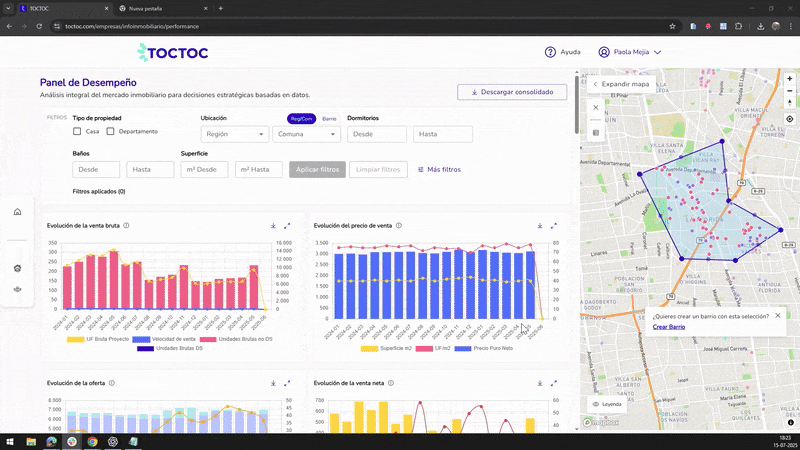Viewport: 800px width, 450px height.
Task: Close the crear barrio prompt
Action: [778, 316]
